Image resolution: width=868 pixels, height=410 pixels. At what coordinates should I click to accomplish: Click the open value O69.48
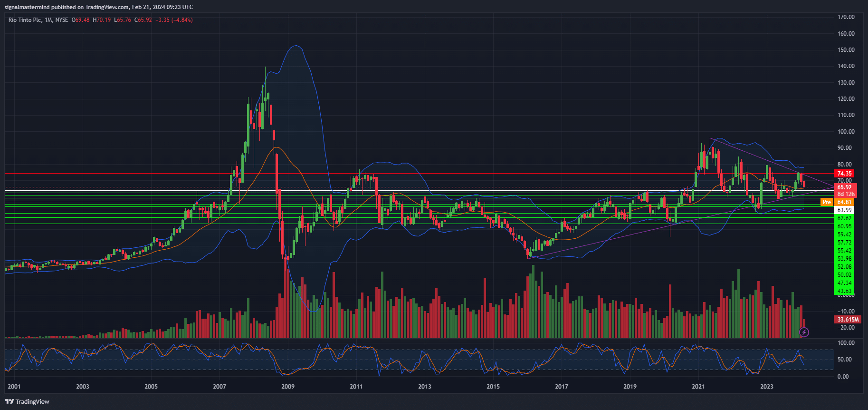click(81, 20)
